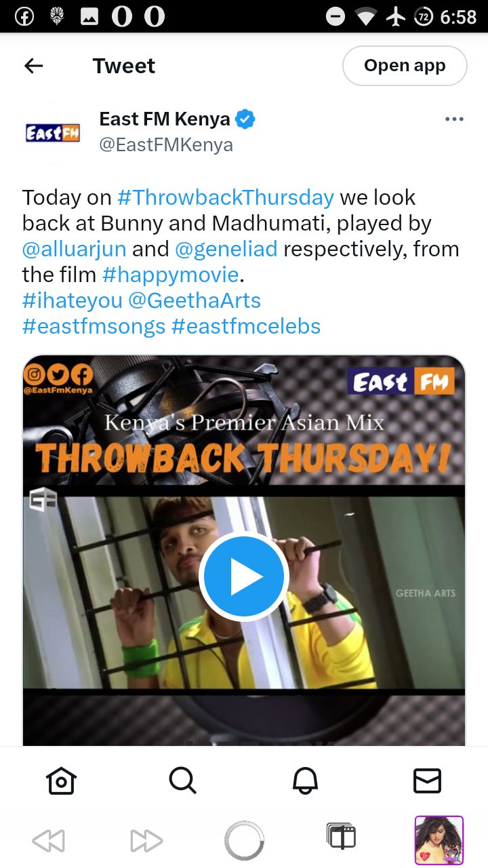Go back using the left arrow
Viewport: 488px width, 868px height.
33,66
